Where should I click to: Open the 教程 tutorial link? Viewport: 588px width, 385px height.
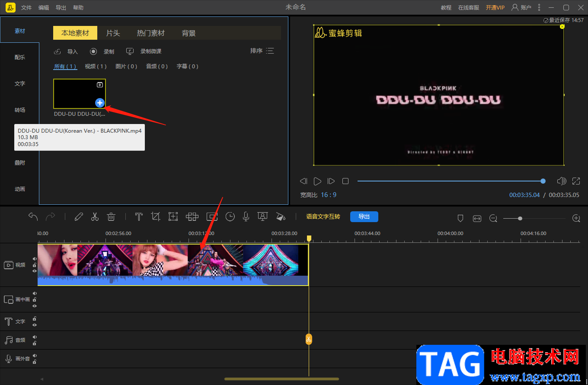click(x=446, y=7)
